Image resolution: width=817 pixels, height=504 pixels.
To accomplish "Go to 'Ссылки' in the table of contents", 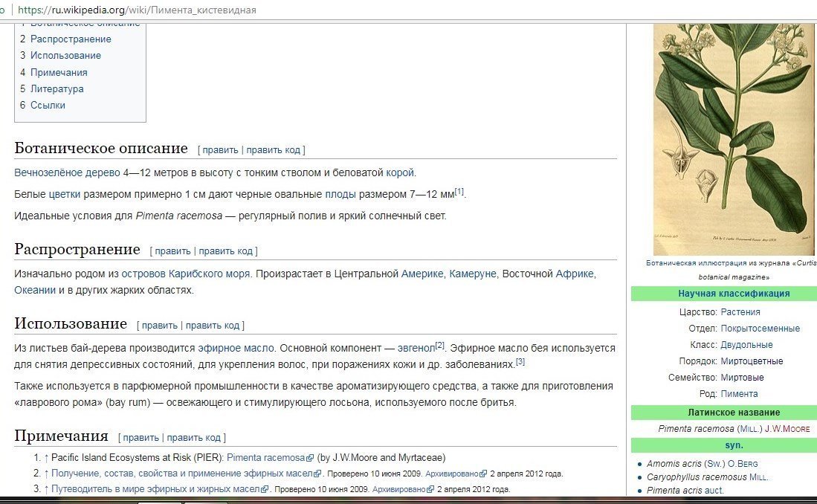I will pos(48,106).
